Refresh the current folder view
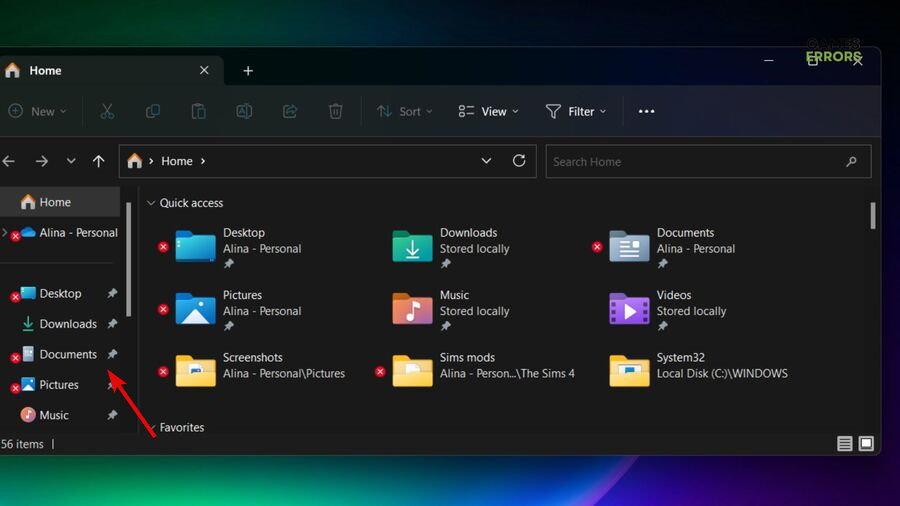 click(519, 161)
